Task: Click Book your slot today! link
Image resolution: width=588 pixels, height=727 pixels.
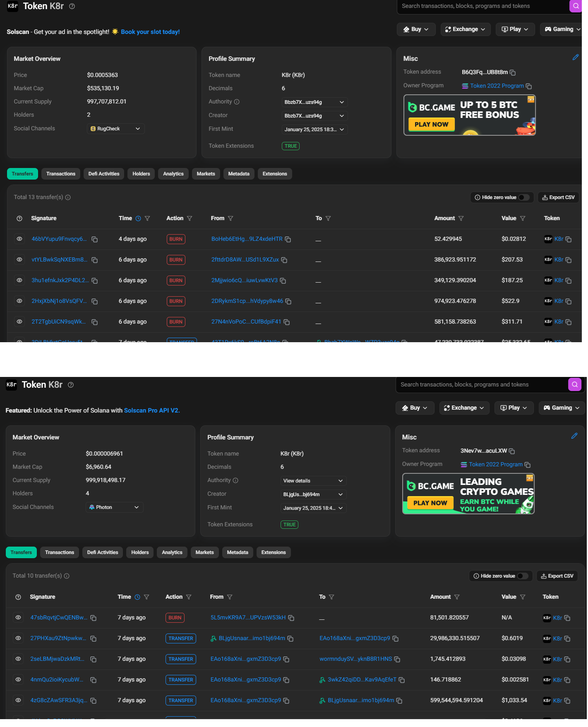Action: (150, 32)
